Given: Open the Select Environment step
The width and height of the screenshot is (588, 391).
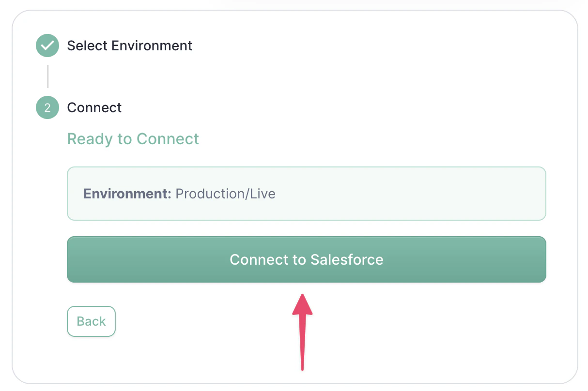Looking at the screenshot, I should (x=129, y=46).
